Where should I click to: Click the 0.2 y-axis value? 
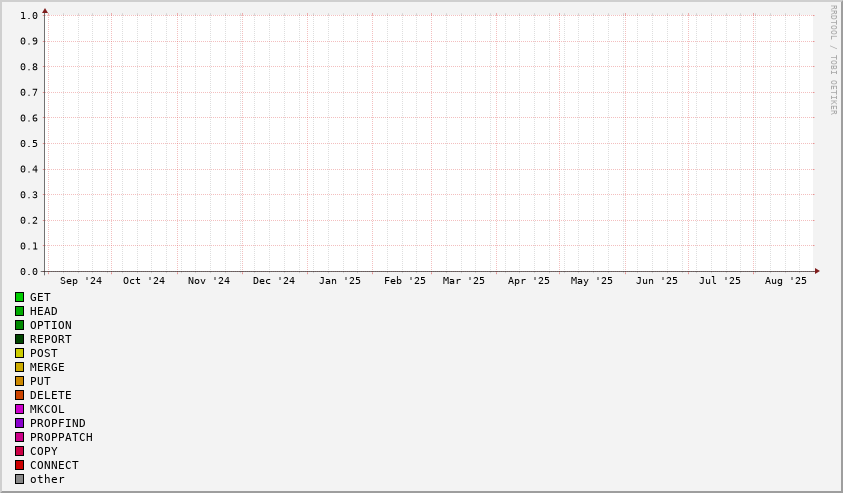(x=29, y=220)
